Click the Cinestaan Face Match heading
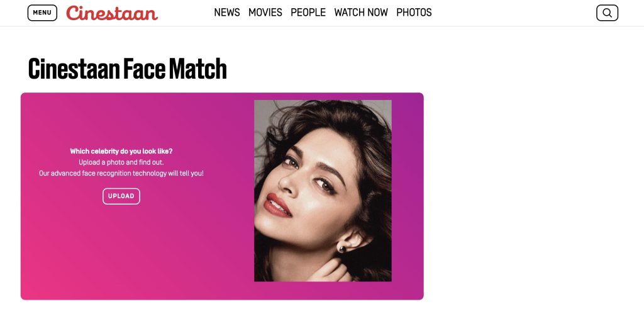The height and width of the screenshot is (333, 644). [x=127, y=69]
